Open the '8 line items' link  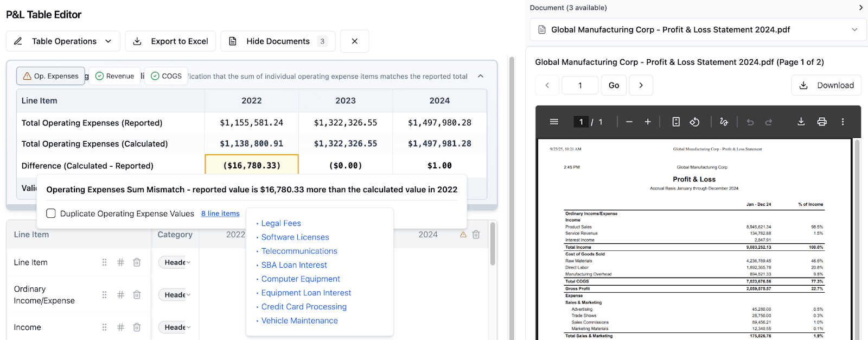(220, 213)
